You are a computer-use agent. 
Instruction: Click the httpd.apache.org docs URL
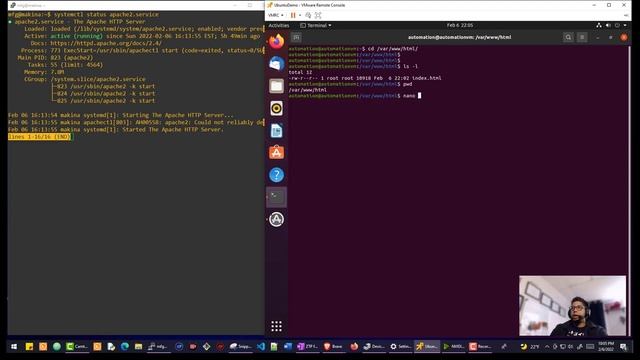tap(106, 43)
